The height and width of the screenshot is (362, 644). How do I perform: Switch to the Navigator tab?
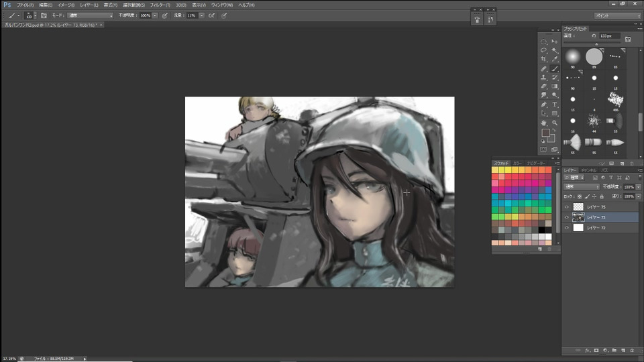pyautogui.click(x=535, y=163)
